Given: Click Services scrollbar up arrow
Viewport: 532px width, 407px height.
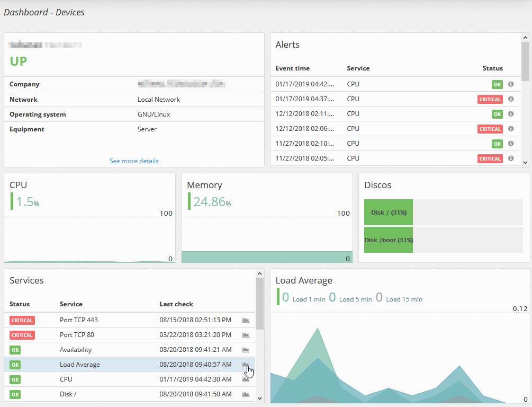Looking at the screenshot, I should (259, 273).
